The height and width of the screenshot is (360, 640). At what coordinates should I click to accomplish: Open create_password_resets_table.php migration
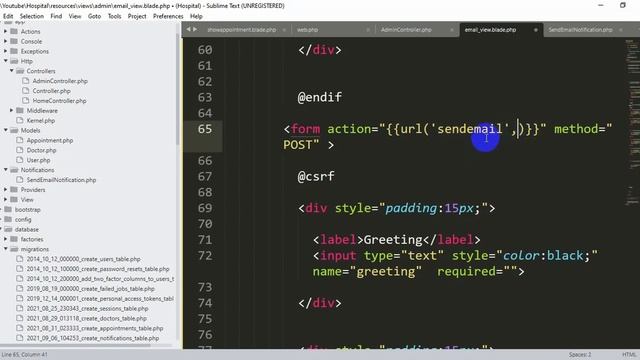pyautogui.click(x=98, y=269)
